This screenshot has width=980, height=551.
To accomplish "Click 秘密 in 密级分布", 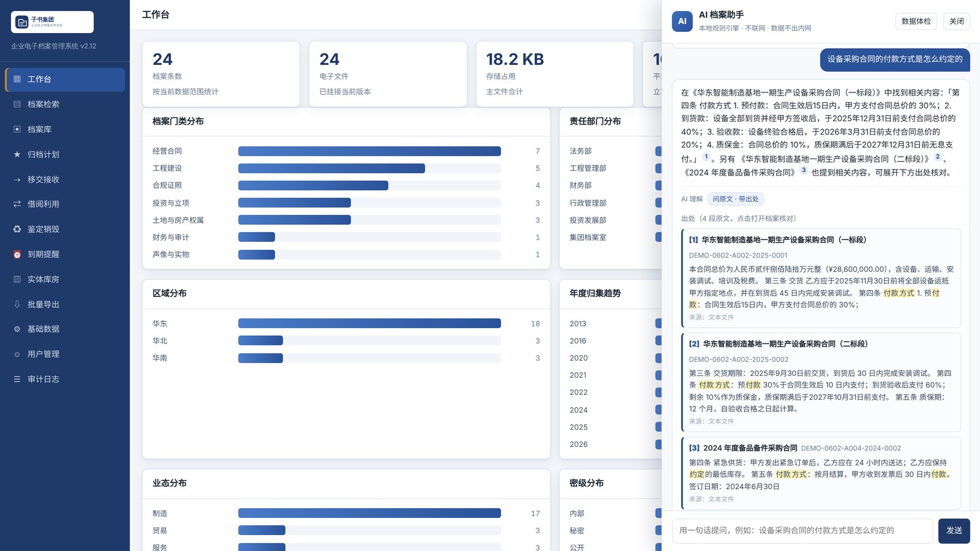I will pyautogui.click(x=577, y=531).
